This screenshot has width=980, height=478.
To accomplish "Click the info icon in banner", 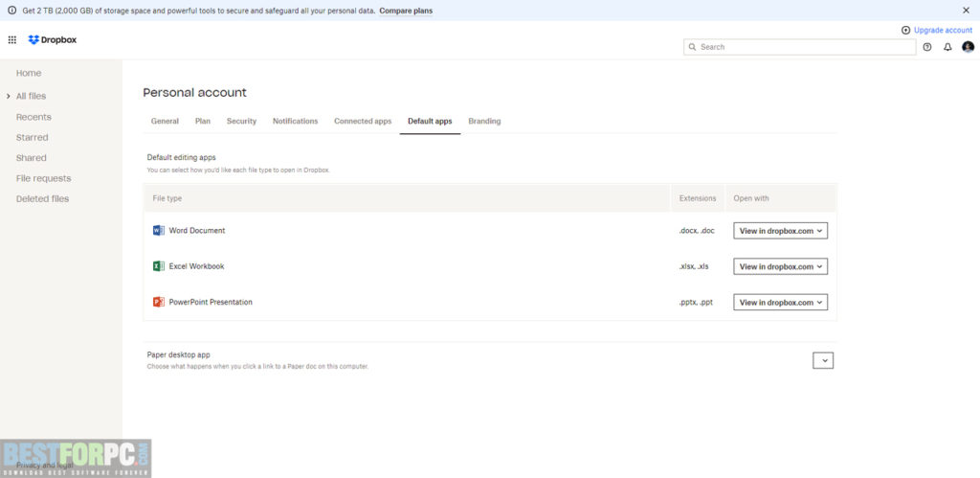I will 11,11.
